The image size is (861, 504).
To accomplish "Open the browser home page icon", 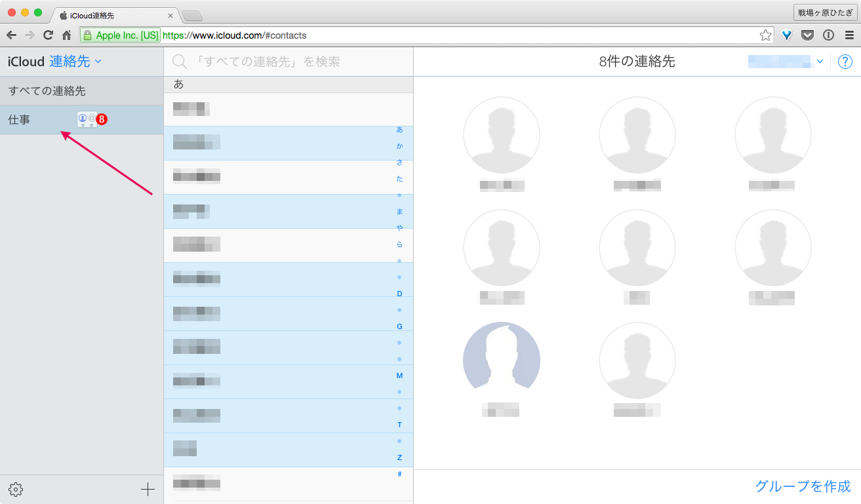I will [x=66, y=35].
